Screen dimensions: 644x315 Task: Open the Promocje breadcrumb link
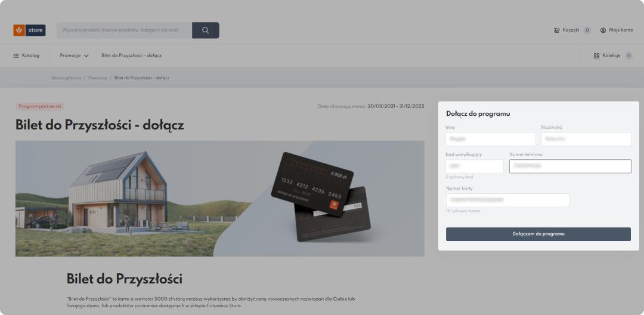click(98, 78)
